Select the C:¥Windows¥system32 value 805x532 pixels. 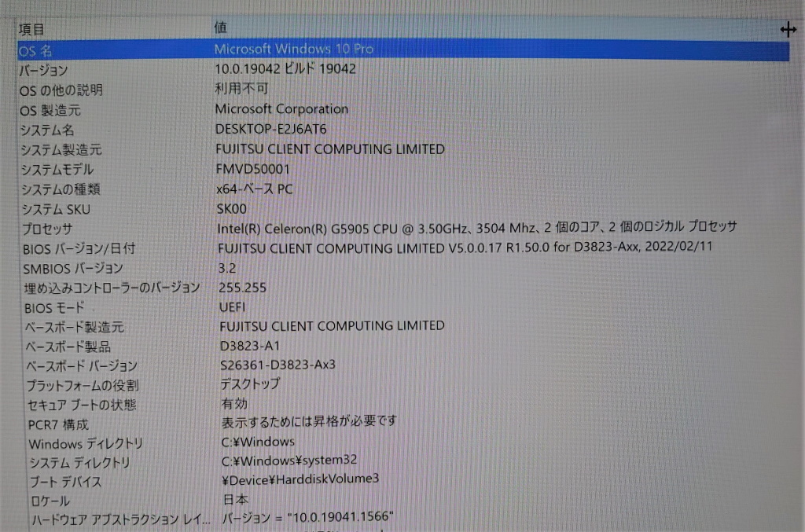click(x=289, y=460)
